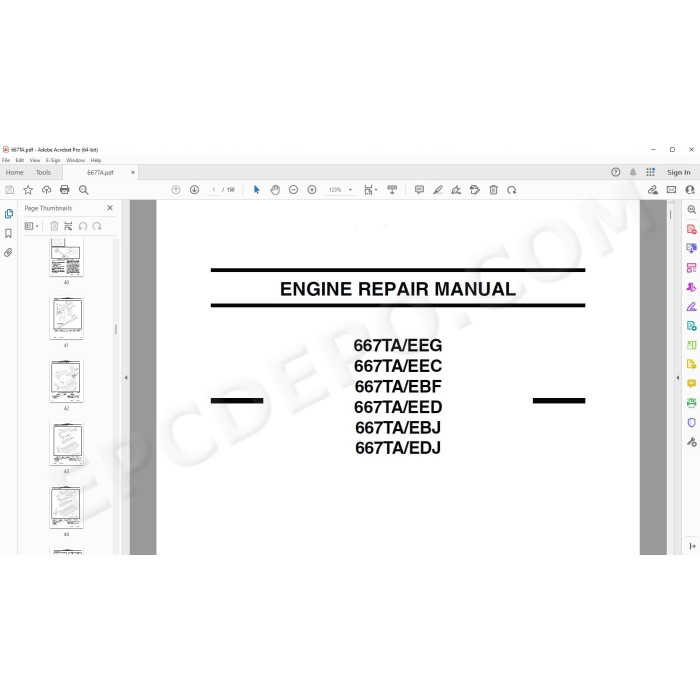
Task: Switch to the Tools tab
Action: click(x=43, y=172)
